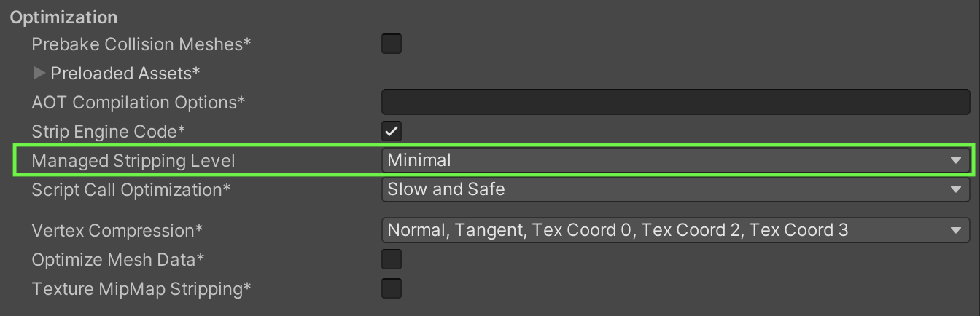Click the Preloaded Assets label text
This screenshot has height=316, width=980.
pos(125,74)
